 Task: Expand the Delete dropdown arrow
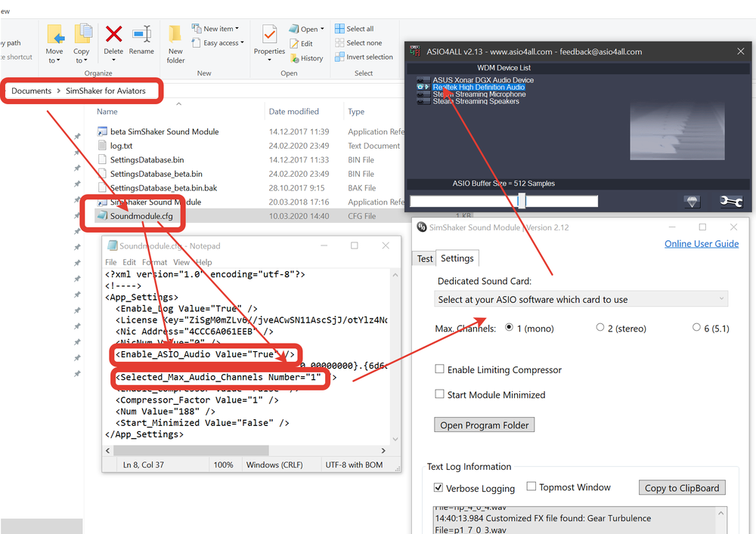[x=114, y=60]
